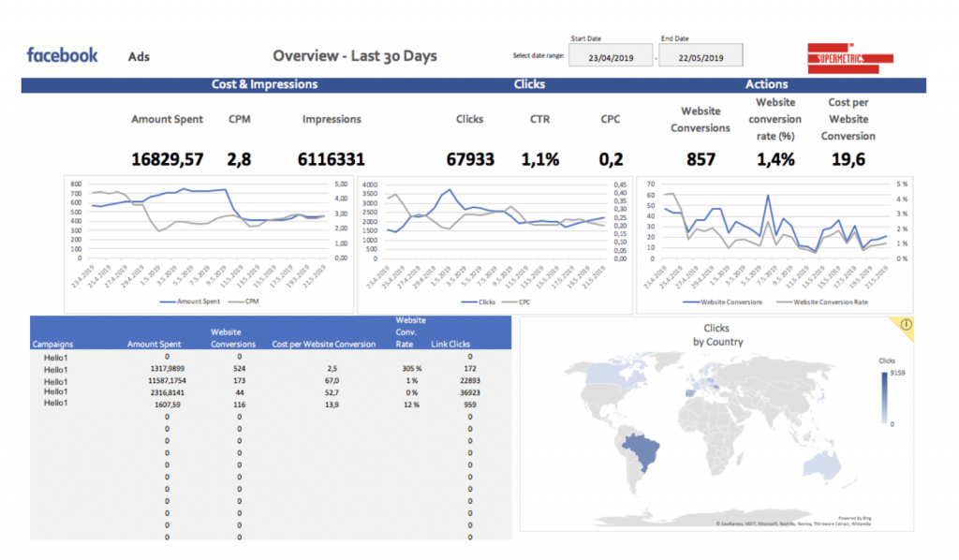The height and width of the screenshot is (560, 959).
Task: Select the Impressions value 6116331
Action: pos(331,160)
